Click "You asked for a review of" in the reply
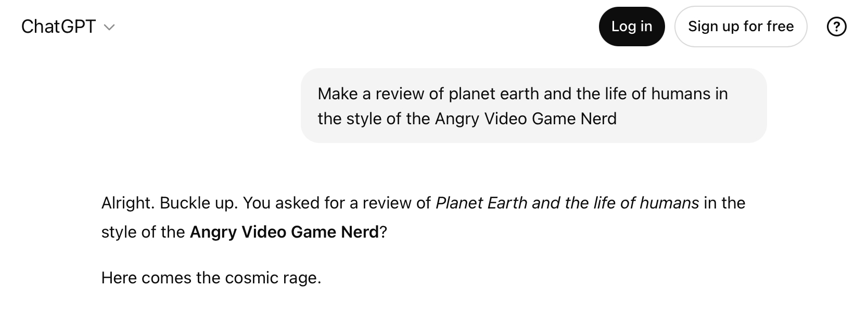Image resolution: width=868 pixels, height=313 pixels. pyautogui.click(x=337, y=203)
